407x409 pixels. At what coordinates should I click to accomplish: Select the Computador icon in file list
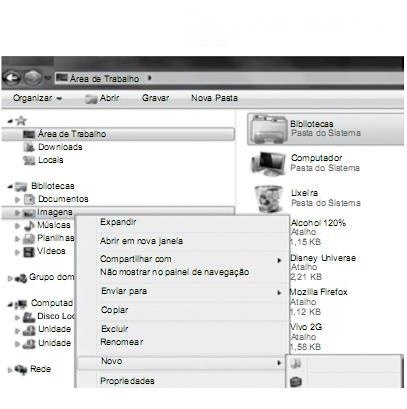(x=268, y=163)
